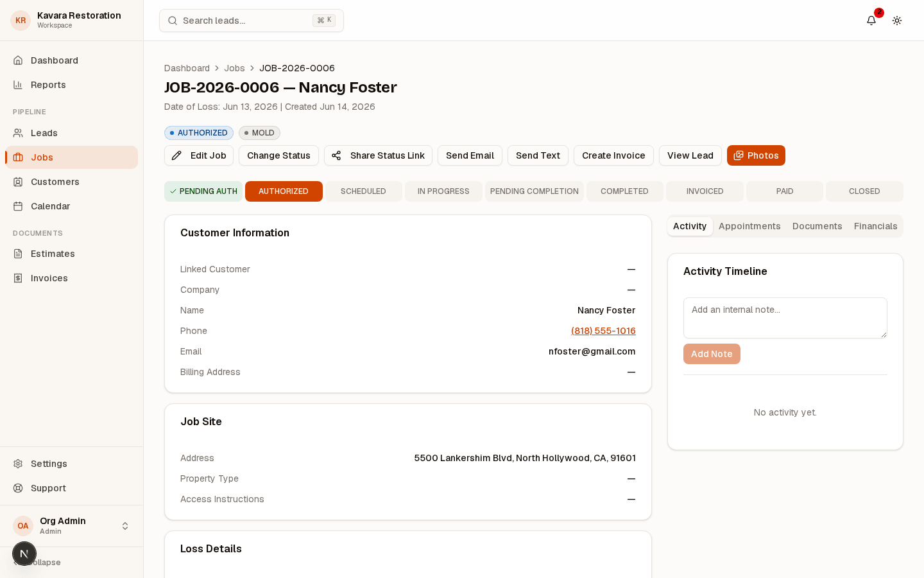Viewport: 924px width, 578px height.
Task: Open the notifications bell
Action: (x=871, y=21)
